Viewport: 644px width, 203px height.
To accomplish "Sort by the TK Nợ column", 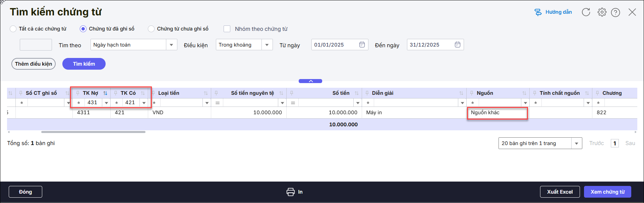I will [x=105, y=93].
